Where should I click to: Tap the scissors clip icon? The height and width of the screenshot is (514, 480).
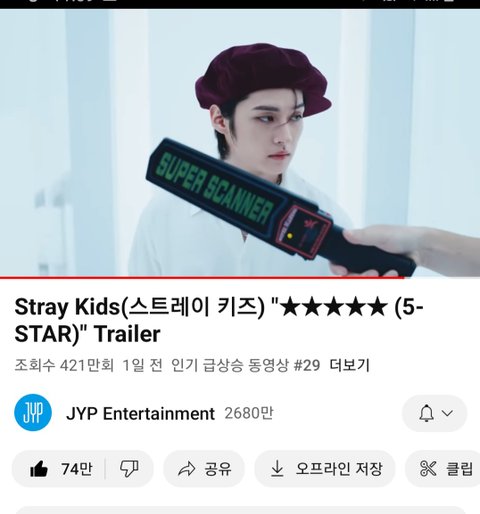428,469
